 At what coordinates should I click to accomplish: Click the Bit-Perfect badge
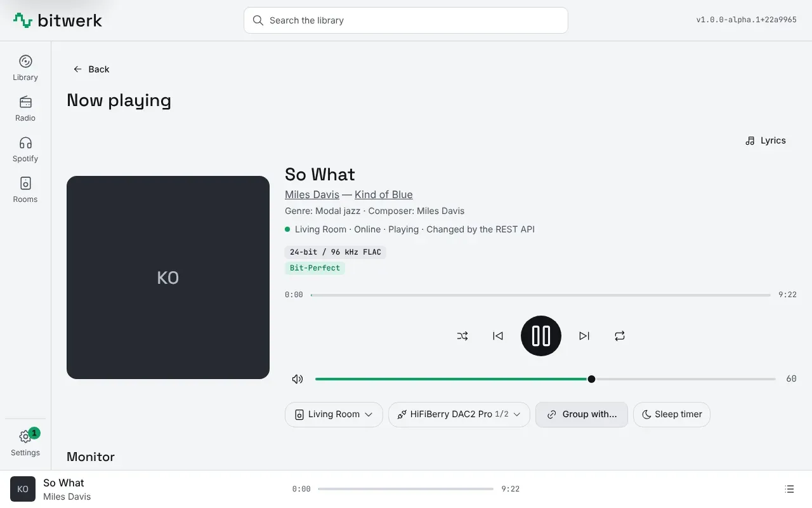click(x=315, y=268)
